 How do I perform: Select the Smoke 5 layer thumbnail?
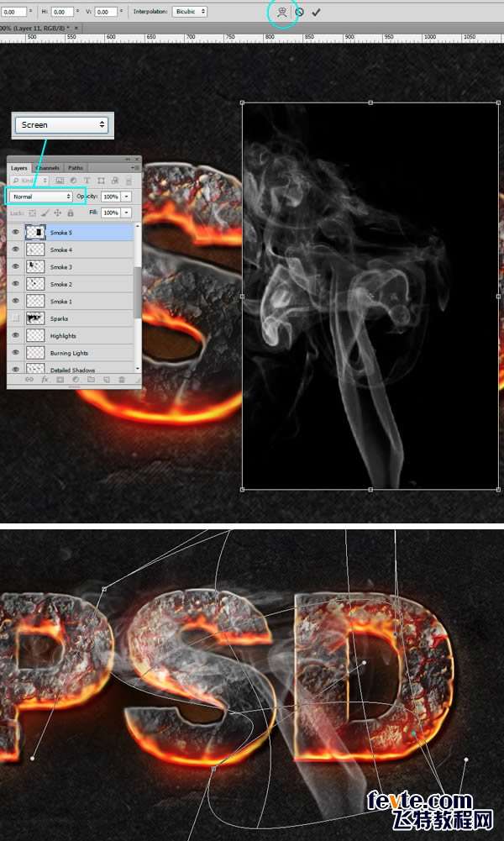(x=35, y=232)
